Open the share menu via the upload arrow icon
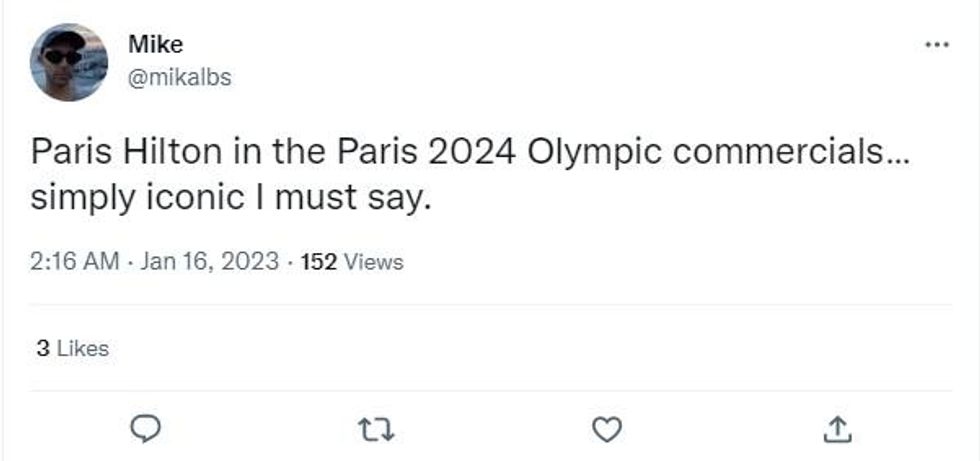This screenshot has width=980, height=461. point(834,429)
